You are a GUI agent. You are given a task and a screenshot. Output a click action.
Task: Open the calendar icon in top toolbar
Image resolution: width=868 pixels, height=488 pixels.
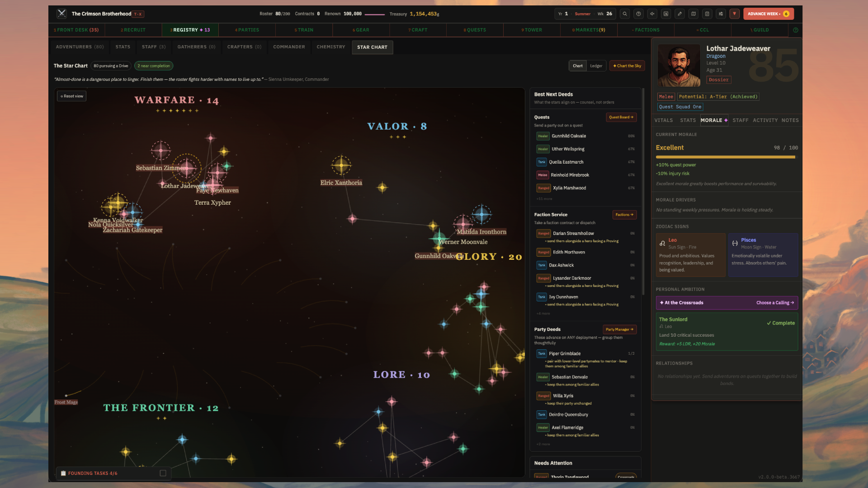click(707, 14)
